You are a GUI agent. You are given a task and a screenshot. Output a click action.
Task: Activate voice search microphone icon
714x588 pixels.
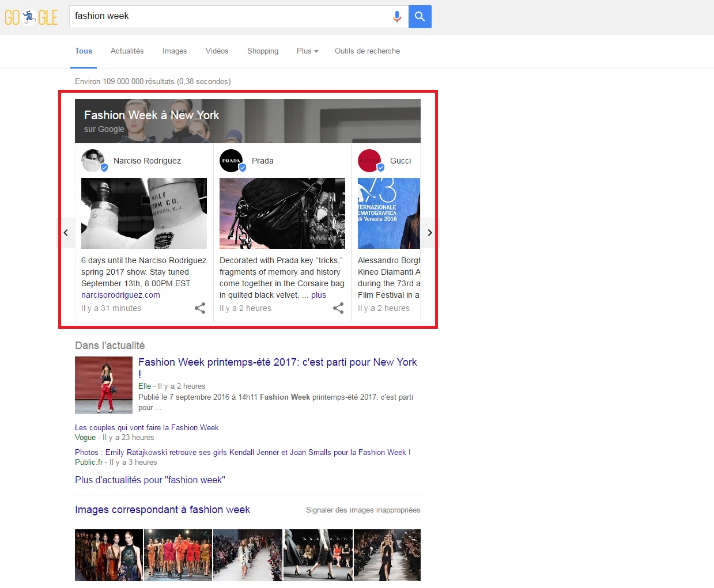point(396,17)
